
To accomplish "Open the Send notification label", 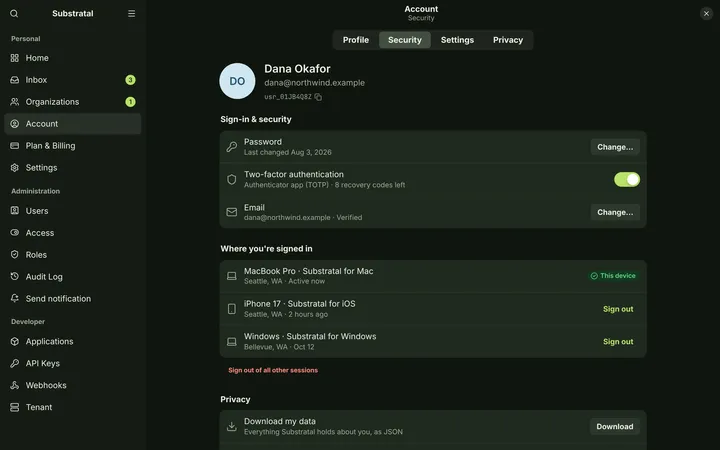I will coord(58,298).
